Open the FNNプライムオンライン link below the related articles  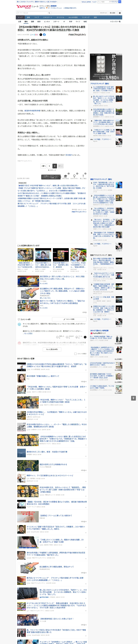point(79,212)
